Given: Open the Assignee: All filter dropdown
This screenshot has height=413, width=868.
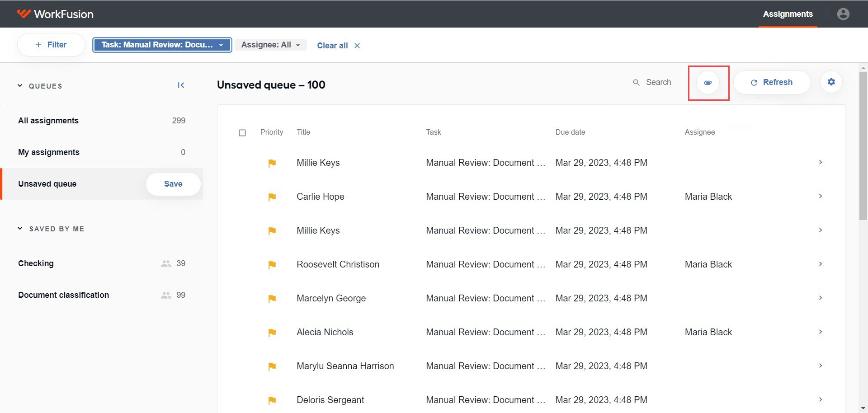Looking at the screenshot, I should click(x=270, y=45).
